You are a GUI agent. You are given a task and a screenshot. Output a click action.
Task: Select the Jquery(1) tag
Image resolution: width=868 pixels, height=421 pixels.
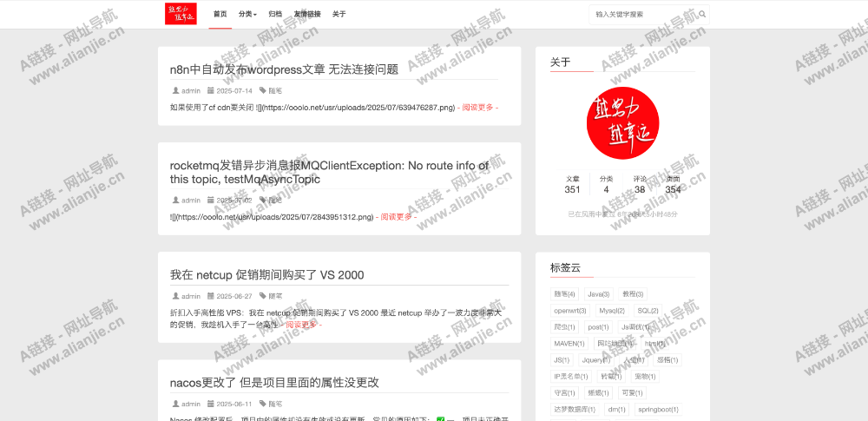[595, 360]
